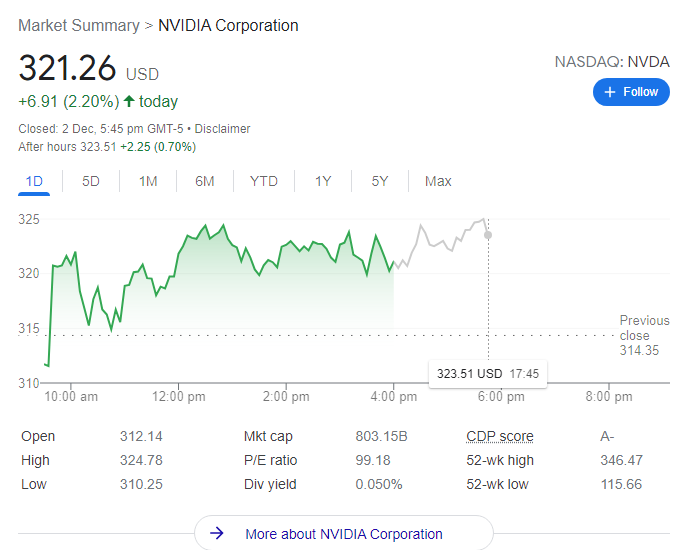View the 1Y stock chart
687x550 pixels.
[323, 181]
